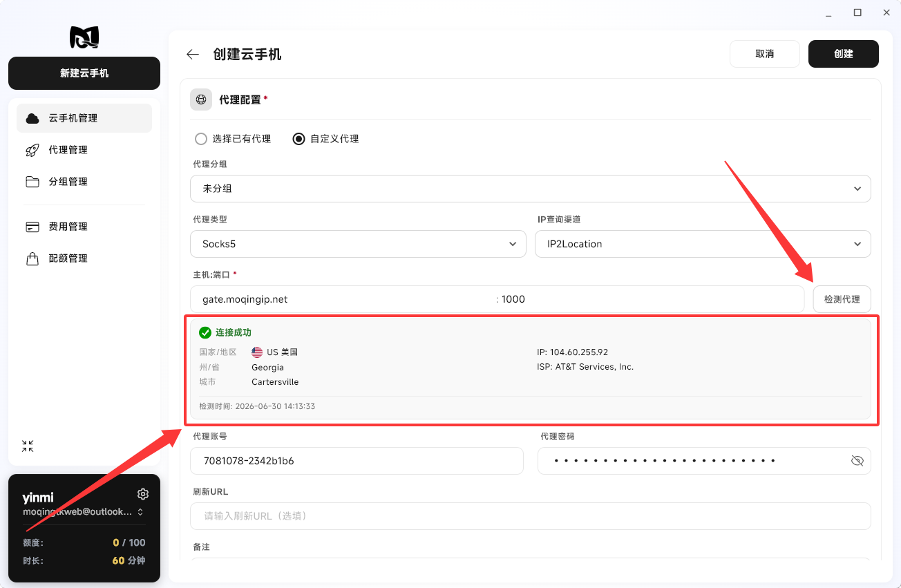Select the 选择已有代理 radio option
The image size is (901, 588).
coord(233,139)
